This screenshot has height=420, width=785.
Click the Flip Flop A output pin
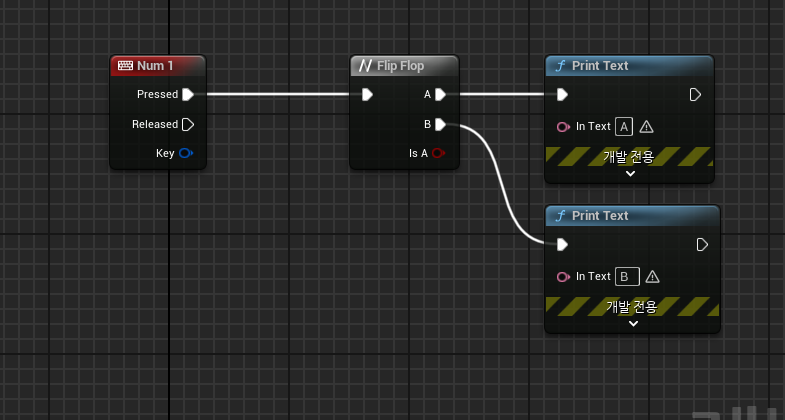pyautogui.click(x=440, y=94)
